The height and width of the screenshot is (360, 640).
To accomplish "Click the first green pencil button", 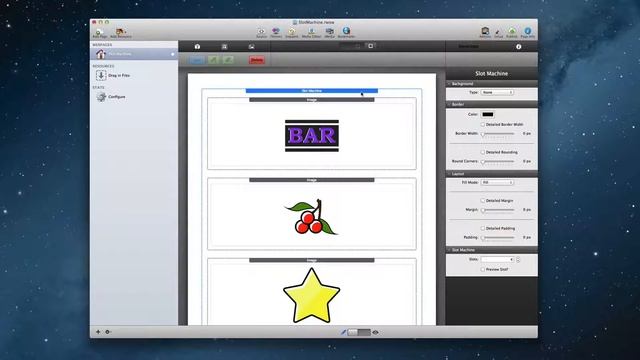I will click(x=213, y=60).
